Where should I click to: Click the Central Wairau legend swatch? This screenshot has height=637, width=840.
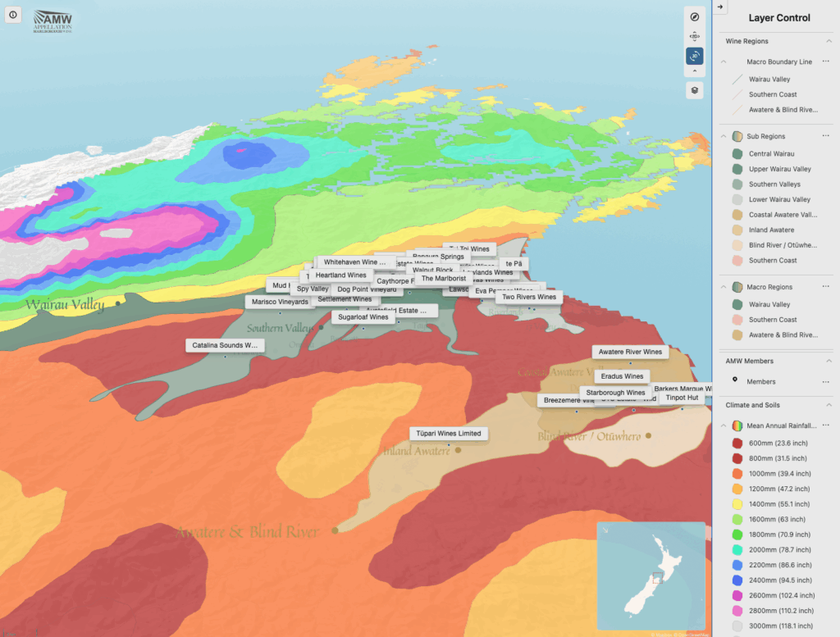[x=737, y=154]
